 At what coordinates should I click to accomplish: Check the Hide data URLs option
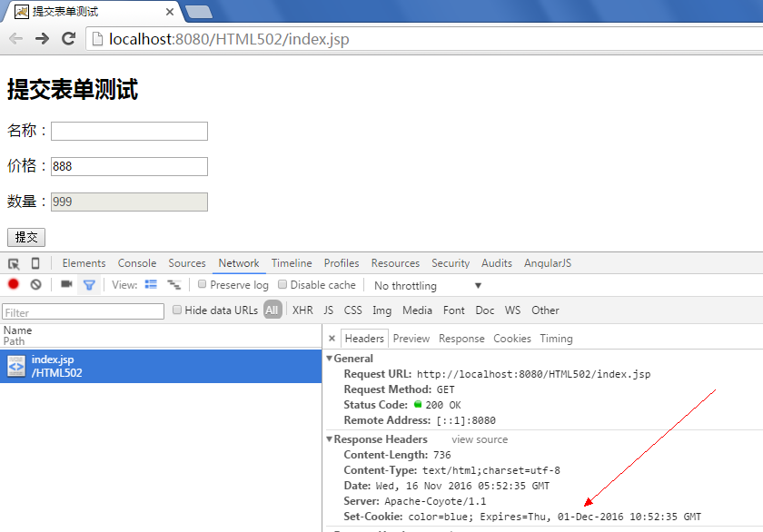(x=177, y=310)
